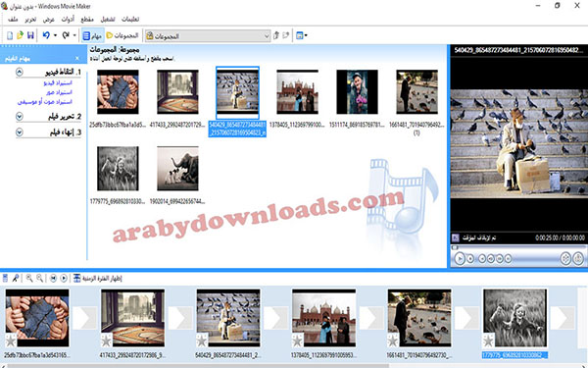Viewport: 588px width, 368px height.
Task: Open the File (ملف) menu
Action: pos(13,20)
